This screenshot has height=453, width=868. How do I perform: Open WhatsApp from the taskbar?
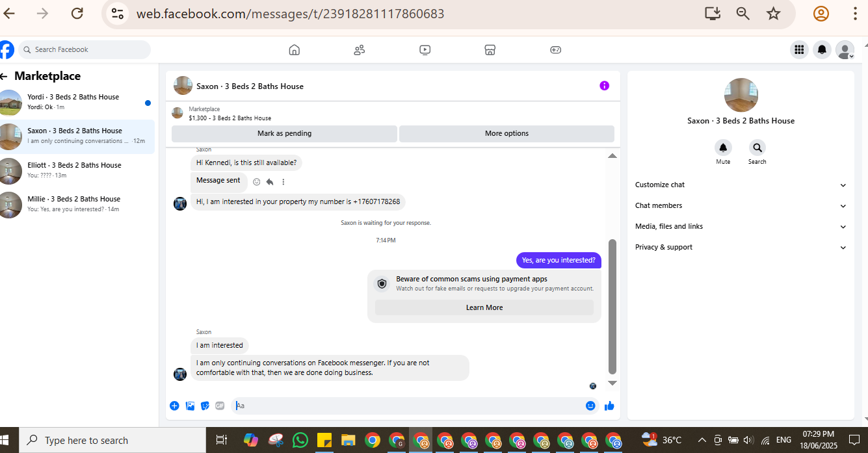point(300,440)
